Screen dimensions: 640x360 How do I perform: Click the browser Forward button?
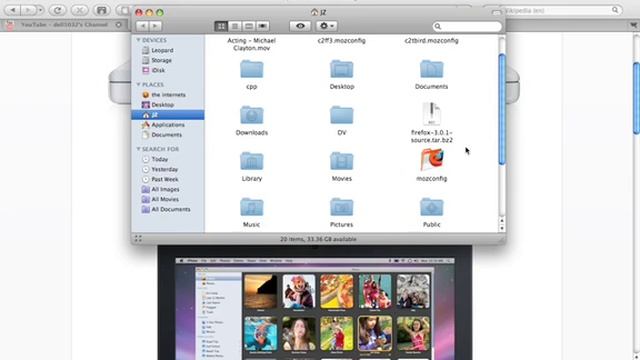28,10
